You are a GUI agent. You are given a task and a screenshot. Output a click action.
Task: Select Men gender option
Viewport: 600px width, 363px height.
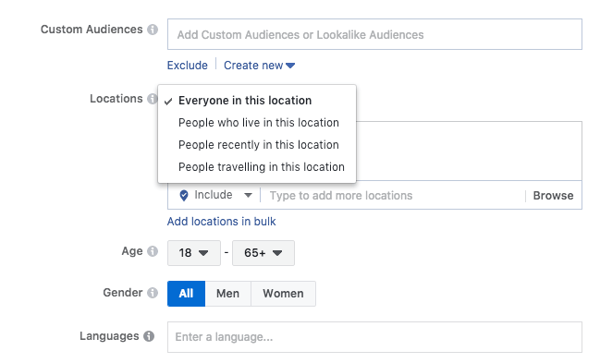pyautogui.click(x=228, y=294)
